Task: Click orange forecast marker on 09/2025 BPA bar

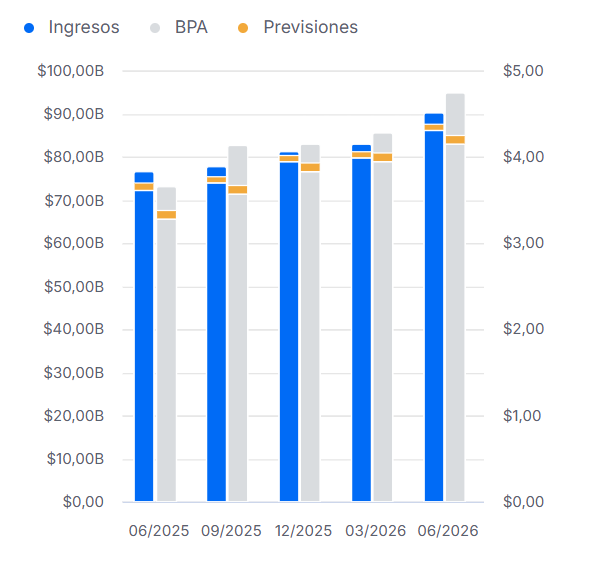Action: coord(238,190)
